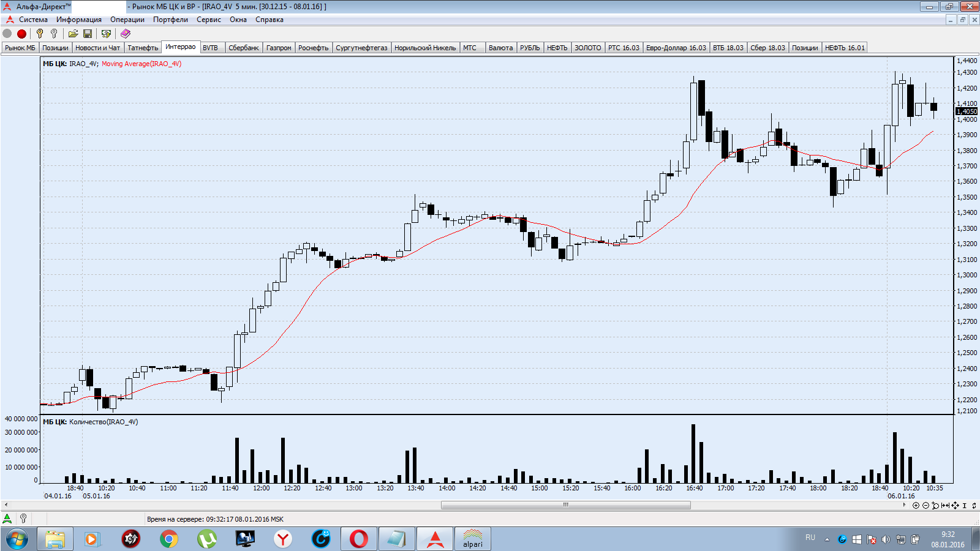Screen dimensions: 980x551
Task: Open Opera browser from the taskbar
Action: (x=359, y=539)
